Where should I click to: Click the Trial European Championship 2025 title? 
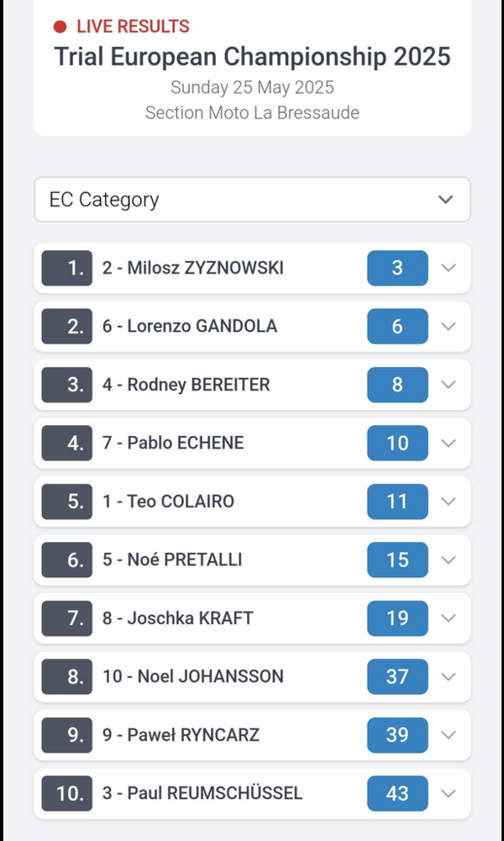(252, 56)
